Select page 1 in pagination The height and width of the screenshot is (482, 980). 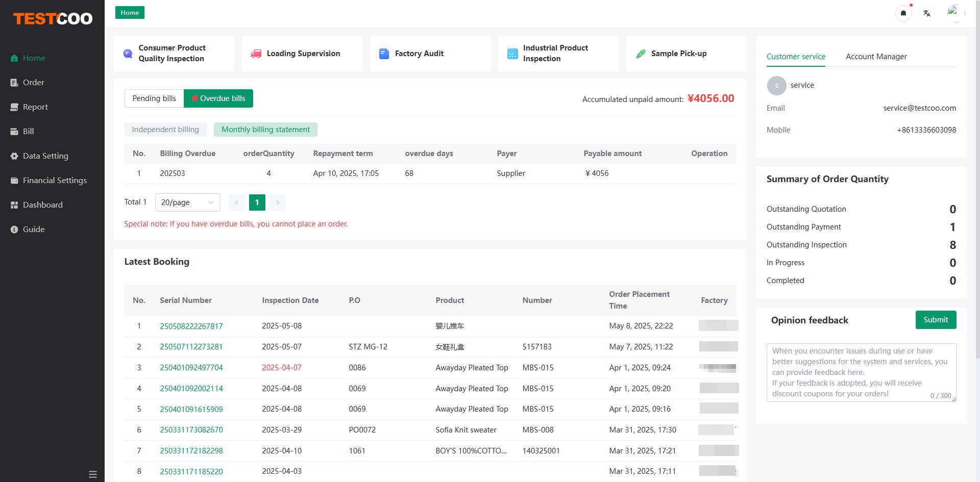click(x=257, y=202)
